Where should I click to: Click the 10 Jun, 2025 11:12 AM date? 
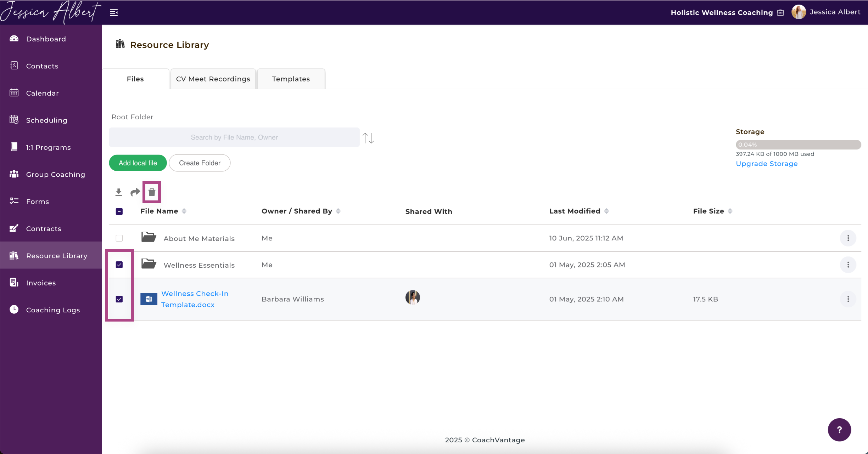pos(586,238)
